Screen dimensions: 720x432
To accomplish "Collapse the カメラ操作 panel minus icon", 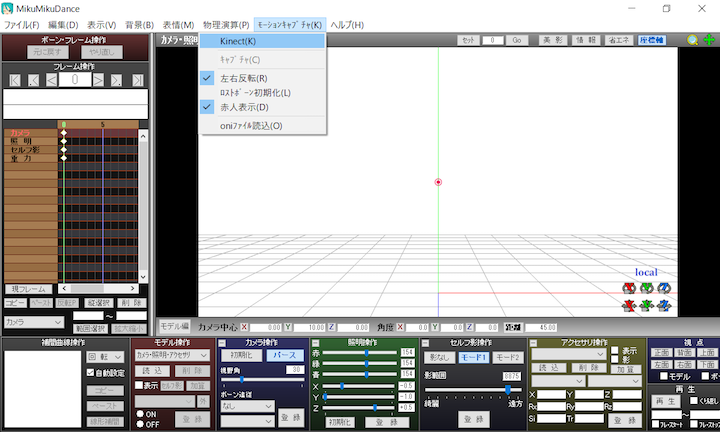I will point(222,343).
